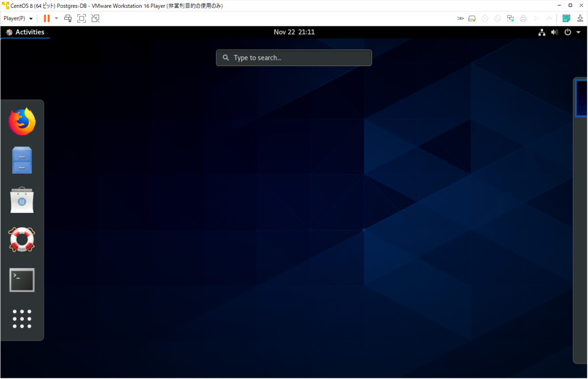Toggle VMware Unity mode icon
The image size is (588, 379).
96,19
